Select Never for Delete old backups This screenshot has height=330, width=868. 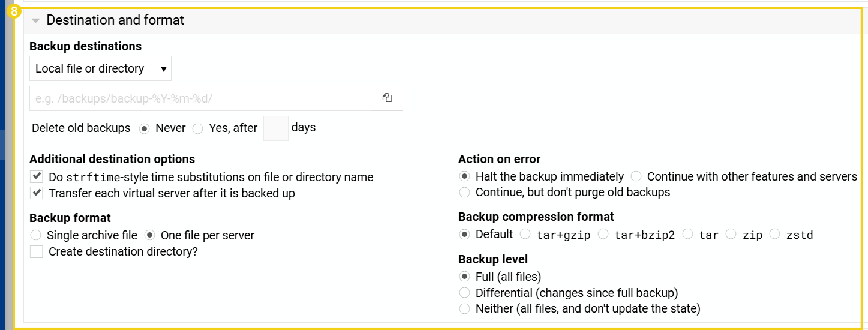pos(144,128)
